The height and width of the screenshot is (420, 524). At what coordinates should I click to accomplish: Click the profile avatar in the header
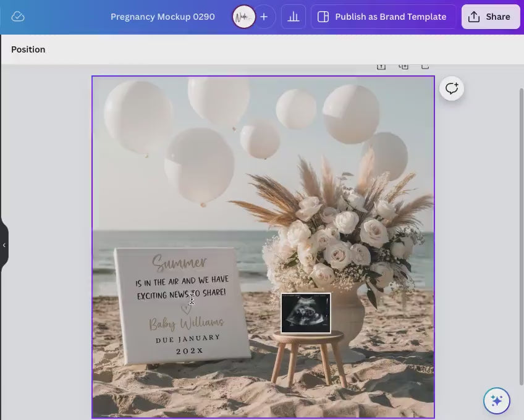coord(243,17)
